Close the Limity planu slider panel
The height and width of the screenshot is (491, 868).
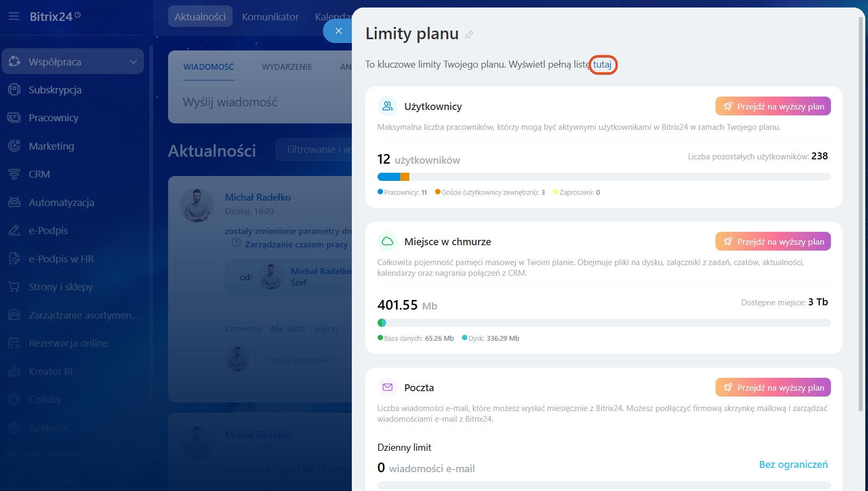338,31
